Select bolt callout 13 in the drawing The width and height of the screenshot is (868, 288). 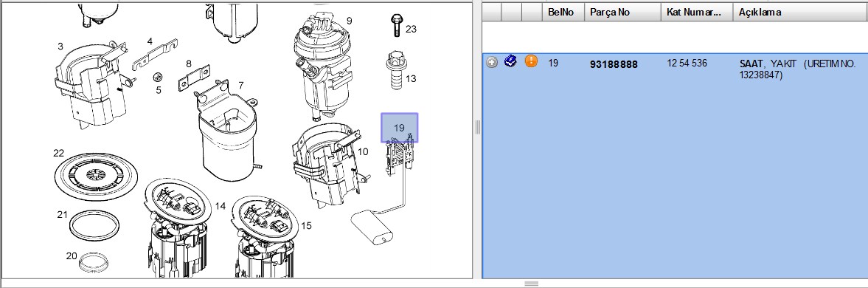411,78
